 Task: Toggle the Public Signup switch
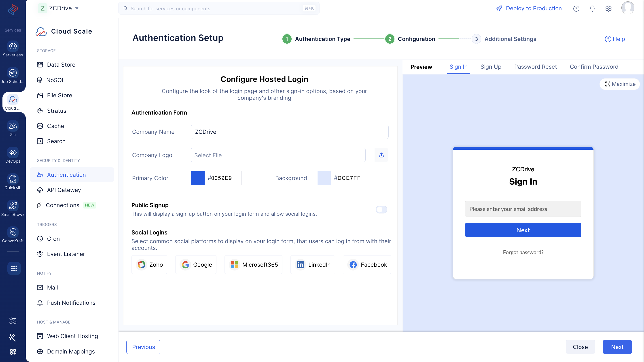[381, 209]
